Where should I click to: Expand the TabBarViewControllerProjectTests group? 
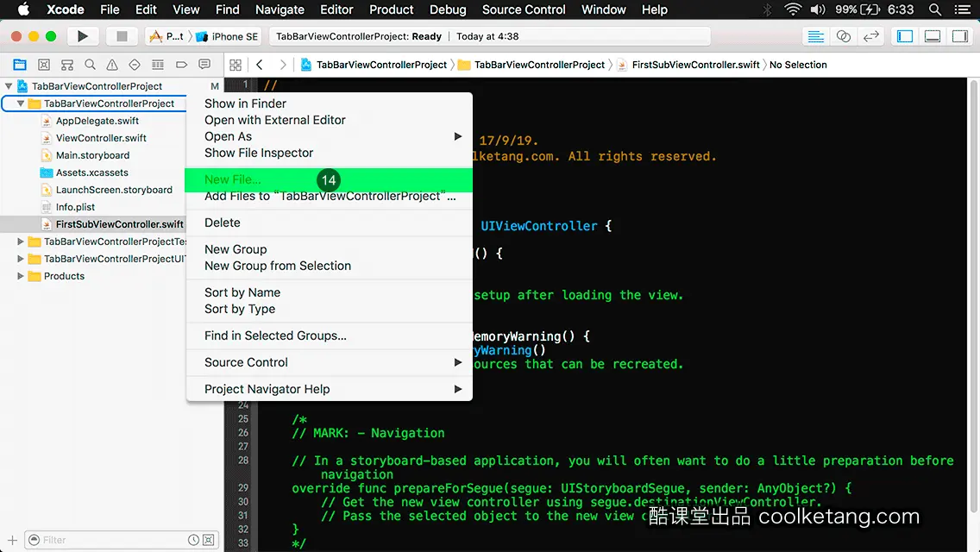pos(21,241)
